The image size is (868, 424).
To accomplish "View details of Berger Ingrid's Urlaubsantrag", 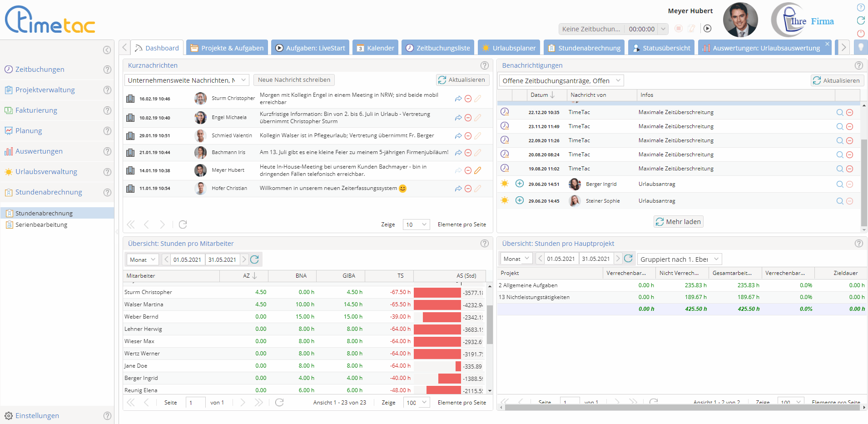I will click(x=839, y=184).
